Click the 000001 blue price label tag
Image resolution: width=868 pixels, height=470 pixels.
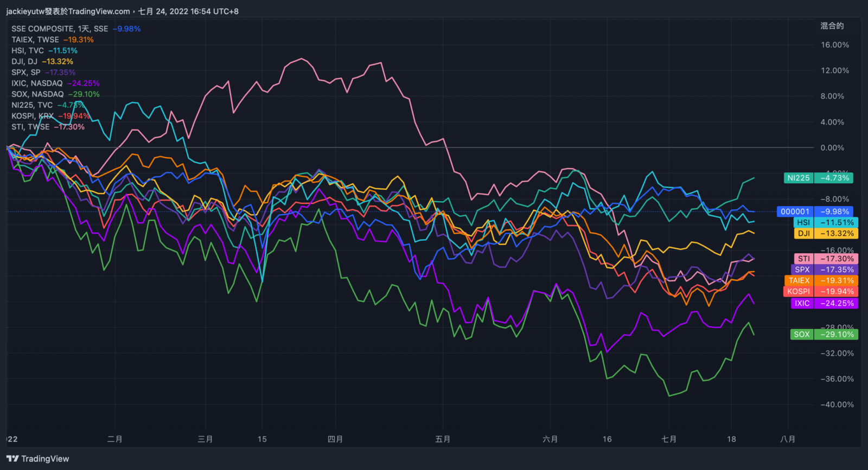(815, 212)
